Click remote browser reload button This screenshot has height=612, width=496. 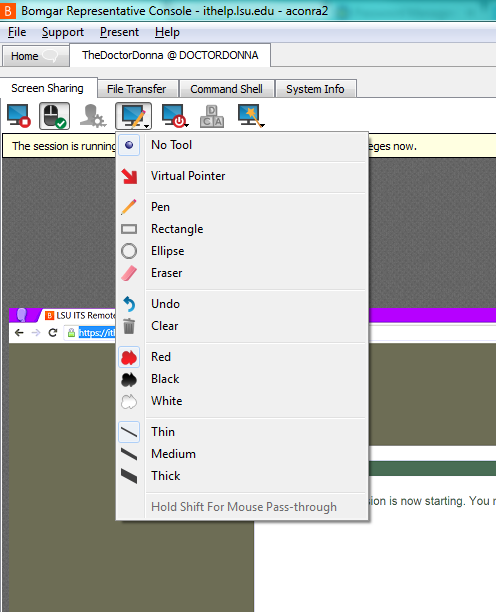53,333
